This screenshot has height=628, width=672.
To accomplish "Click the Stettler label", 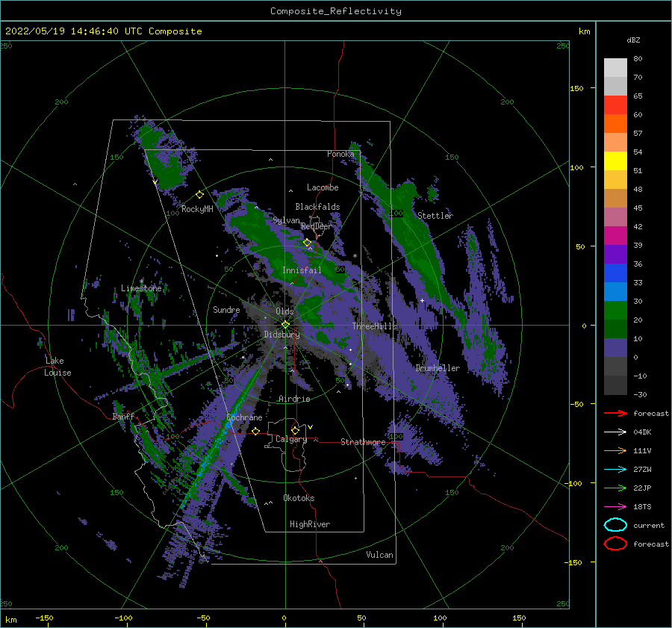I will [435, 216].
